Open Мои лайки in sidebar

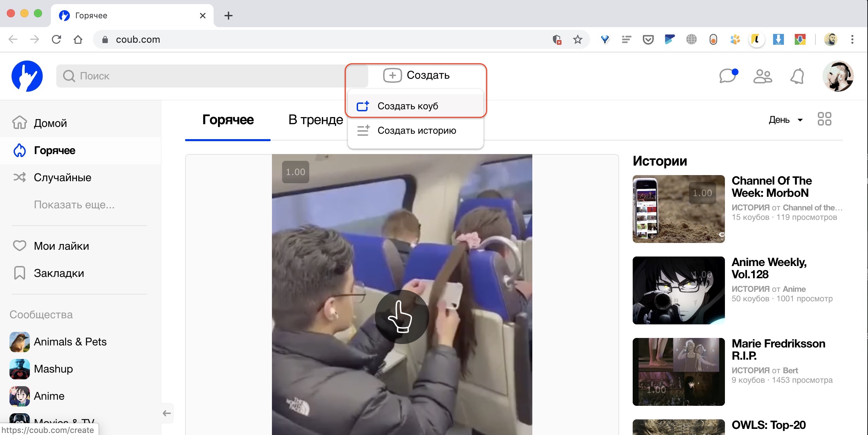coord(61,246)
